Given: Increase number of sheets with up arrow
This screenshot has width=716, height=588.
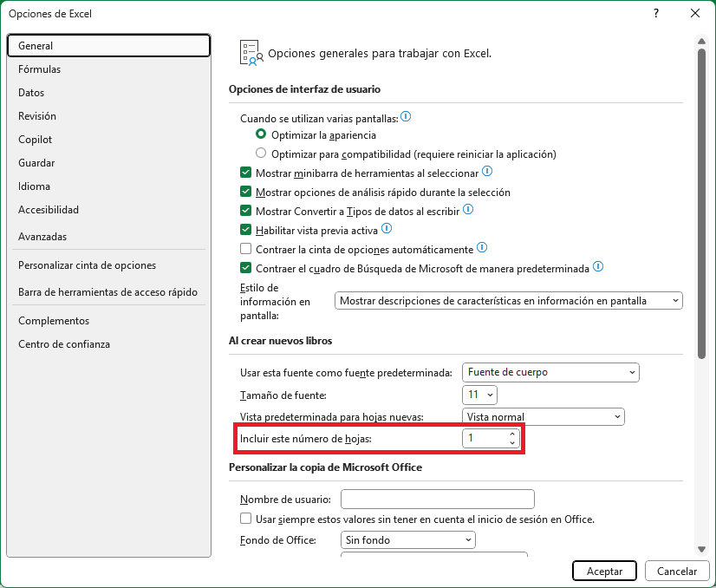Looking at the screenshot, I should click(512, 434).
